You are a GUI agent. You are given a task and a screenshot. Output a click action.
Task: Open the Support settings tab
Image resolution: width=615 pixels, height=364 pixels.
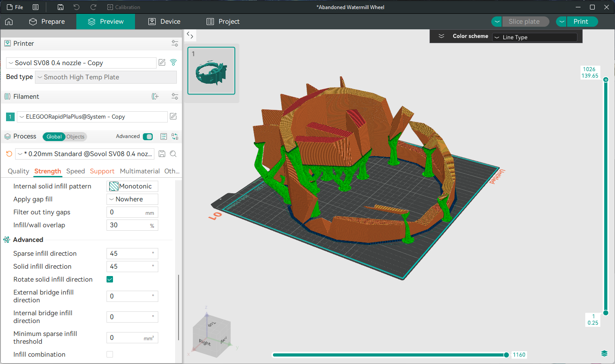(102, 171)
